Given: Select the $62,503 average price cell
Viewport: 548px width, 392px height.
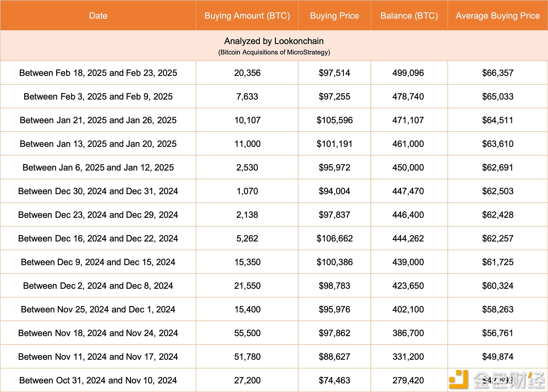Looking at the screenshot, I should 498,191.
